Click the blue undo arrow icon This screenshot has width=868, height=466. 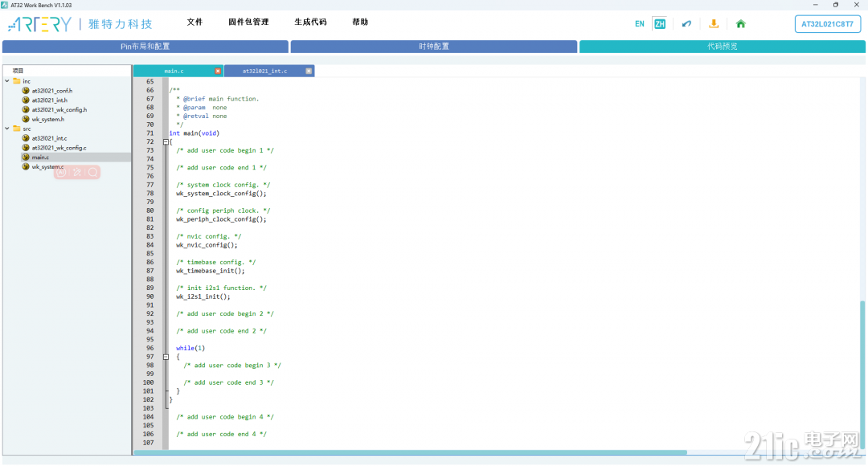tap(686, 24)
